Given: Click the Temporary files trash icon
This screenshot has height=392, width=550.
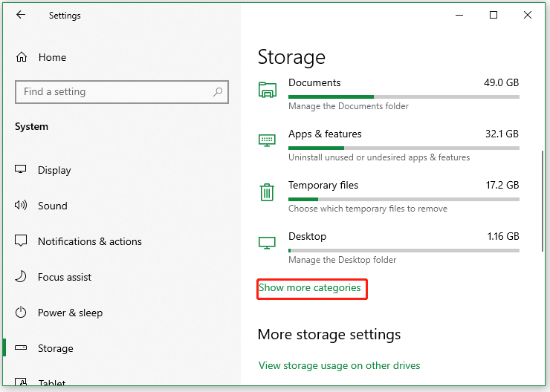Looking at the screenshot, I should pyautogui.click(x=267, y=192).
